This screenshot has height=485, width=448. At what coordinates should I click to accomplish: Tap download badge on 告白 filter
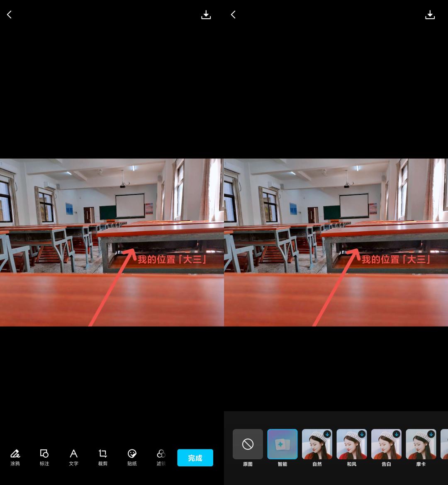[x=397, y=434]
